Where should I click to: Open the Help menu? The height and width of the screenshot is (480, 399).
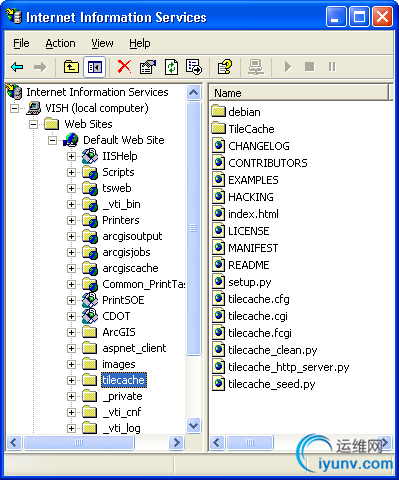tap(140, 43)
